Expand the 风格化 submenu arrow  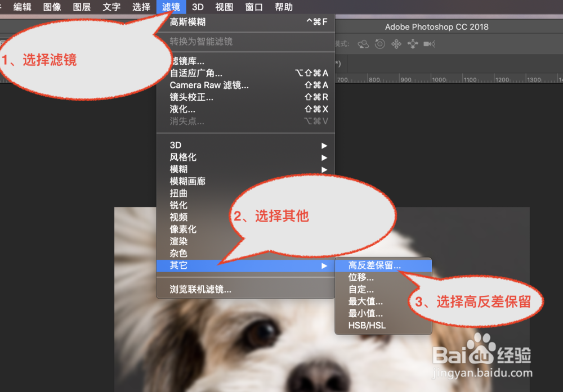click(x=324, y=157)
